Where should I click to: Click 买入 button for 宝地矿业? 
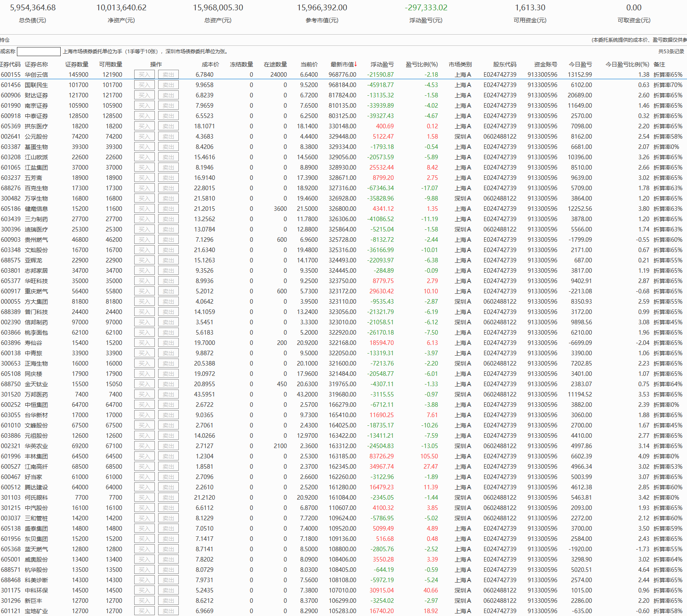click(145, 611)
